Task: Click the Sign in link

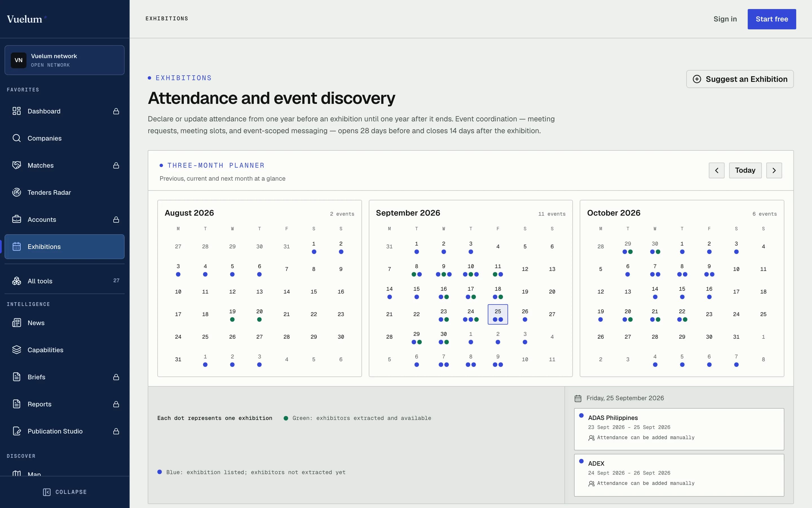Action: coord(725,19)
